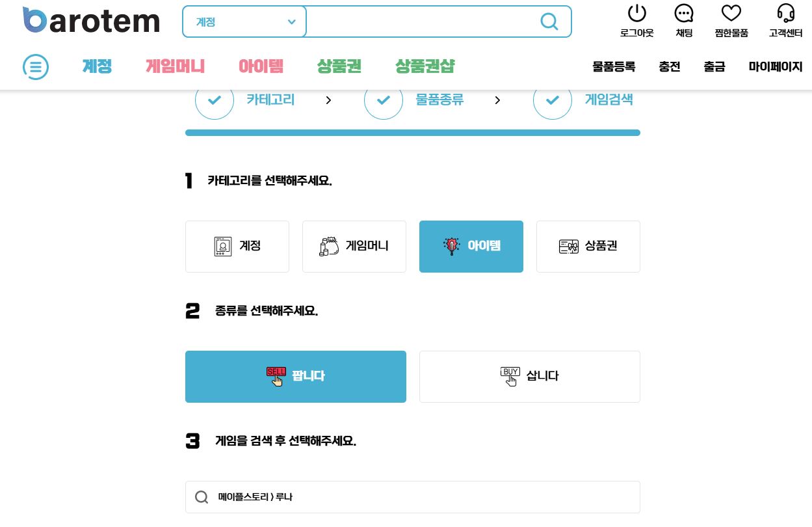
Task: Click the barotem logo
Action: [x=91, y=20]
